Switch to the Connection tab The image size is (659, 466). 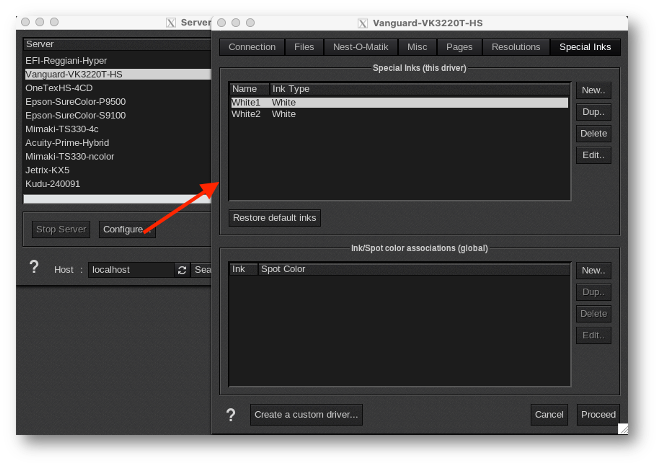point(252,47)
